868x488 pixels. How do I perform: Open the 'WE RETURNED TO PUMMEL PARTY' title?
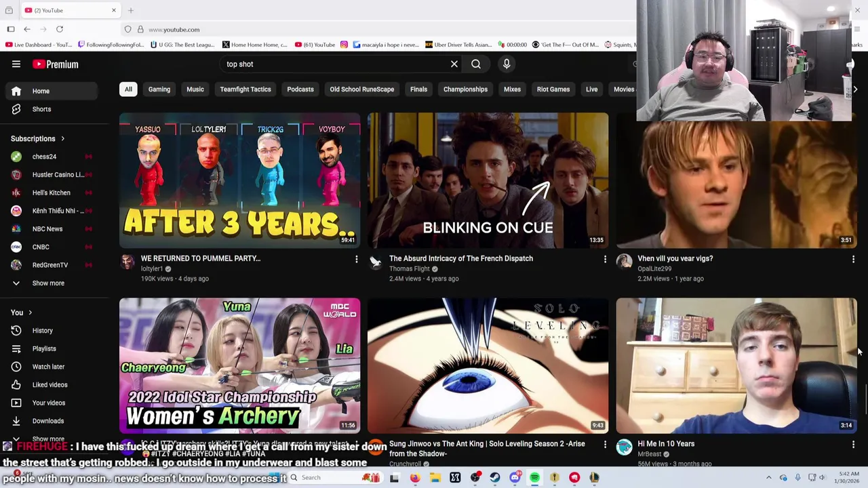[x=201, y=258]
